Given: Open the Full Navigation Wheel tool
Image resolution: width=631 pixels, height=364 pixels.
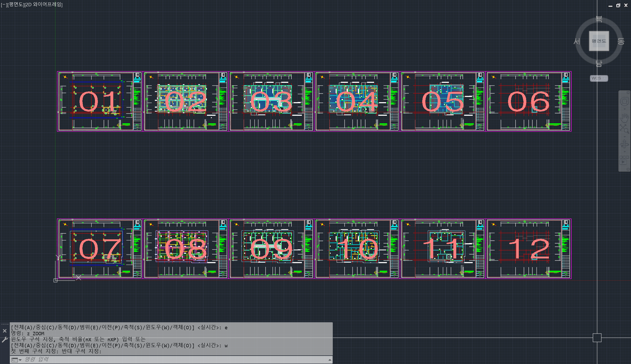Looking at the screenshot, I should tap(625, 101).
